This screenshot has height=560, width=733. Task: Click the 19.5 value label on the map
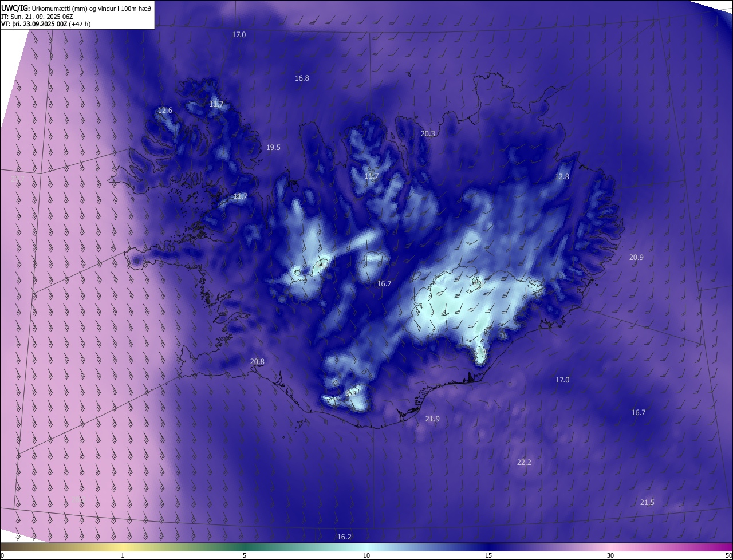pos(273,147)
